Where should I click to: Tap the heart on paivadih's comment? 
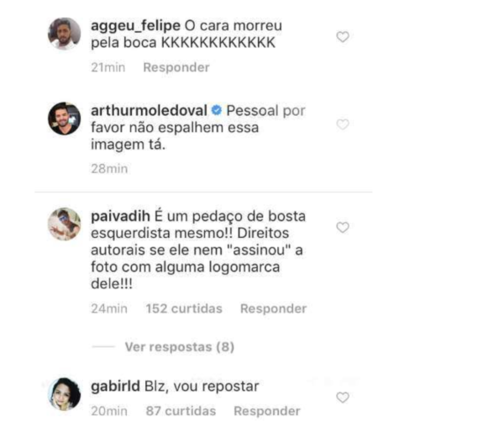[343, 227]
